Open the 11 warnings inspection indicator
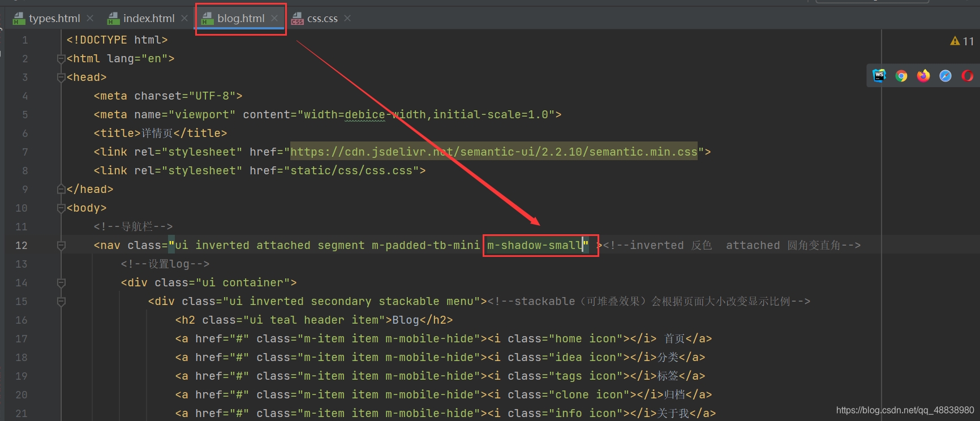This screenshot has width=980, height=421. click(962, 41)
